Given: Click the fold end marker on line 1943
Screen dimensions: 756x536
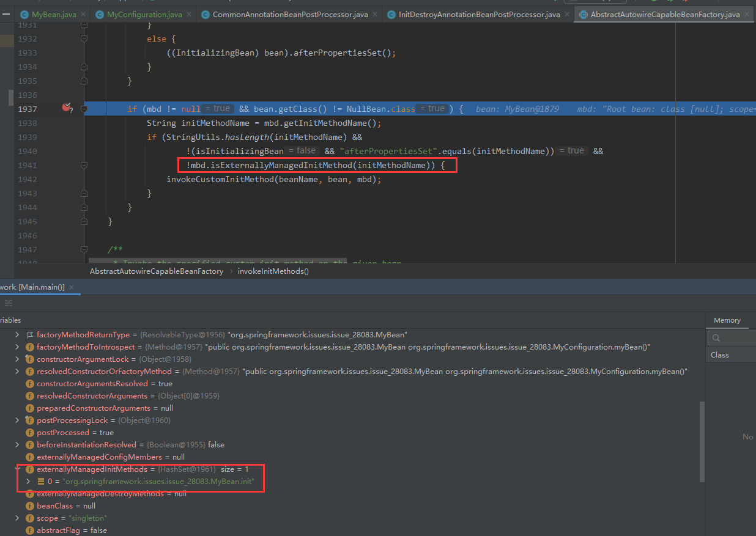Looking at the screenshot, I should (x=84, y=193).
